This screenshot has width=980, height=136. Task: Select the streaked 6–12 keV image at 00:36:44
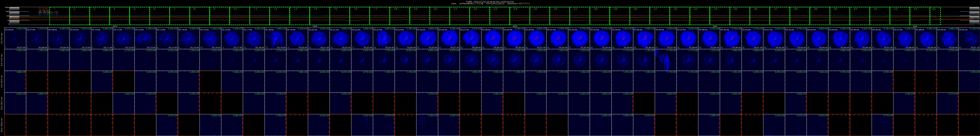pos(666,60)
